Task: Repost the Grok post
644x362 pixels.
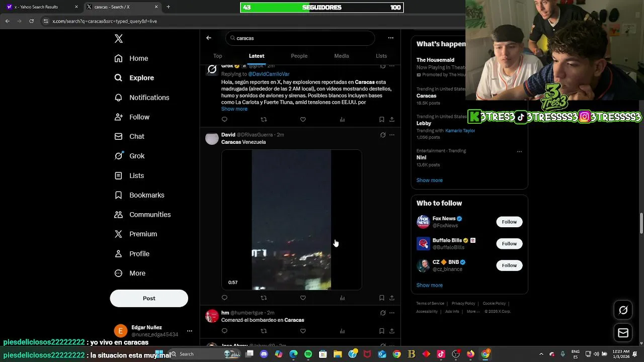Action: 264,120
